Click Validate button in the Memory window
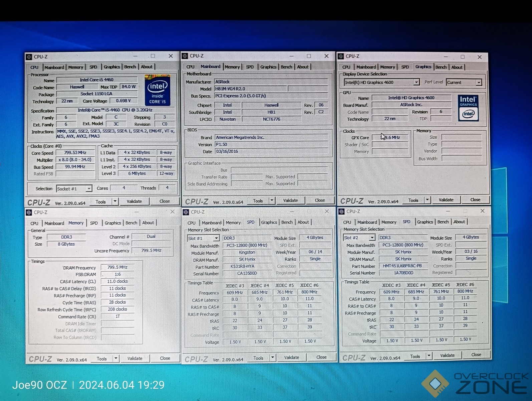Screen dimensions: 532x401 tap(135, 358)
